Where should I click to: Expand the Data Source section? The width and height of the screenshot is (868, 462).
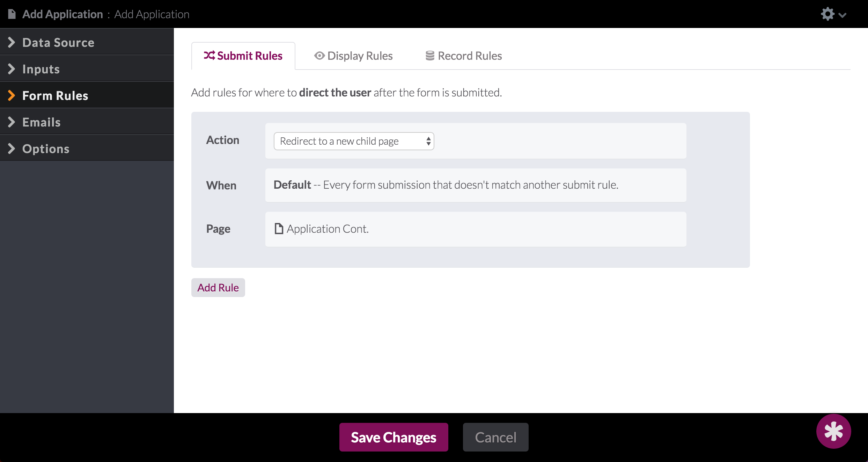click(58, 42)
